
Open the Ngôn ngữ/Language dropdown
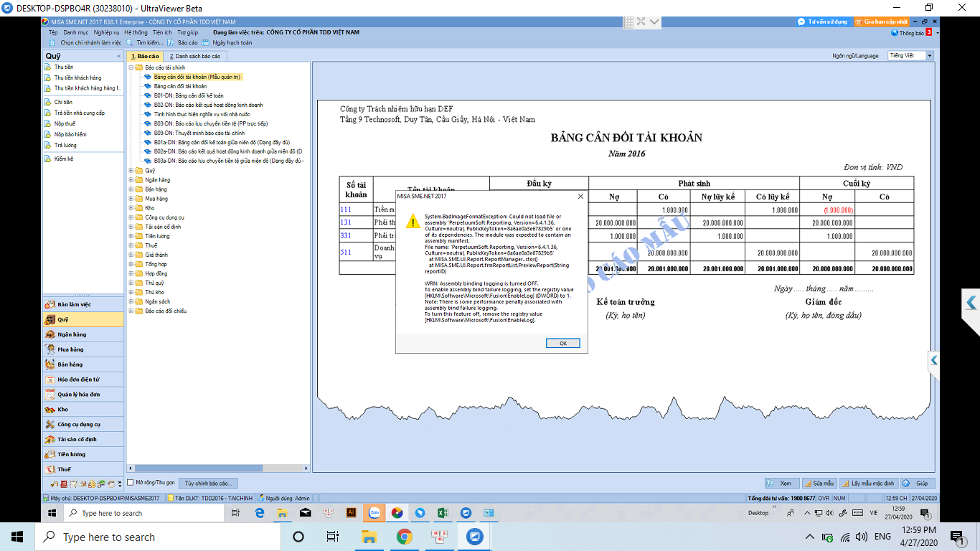pyautogui.click(x=930, y=56)
